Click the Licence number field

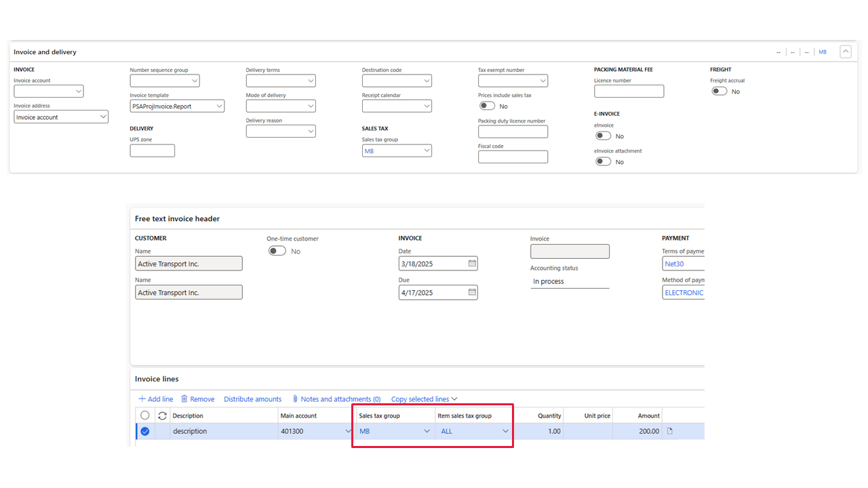coord(629,91)
